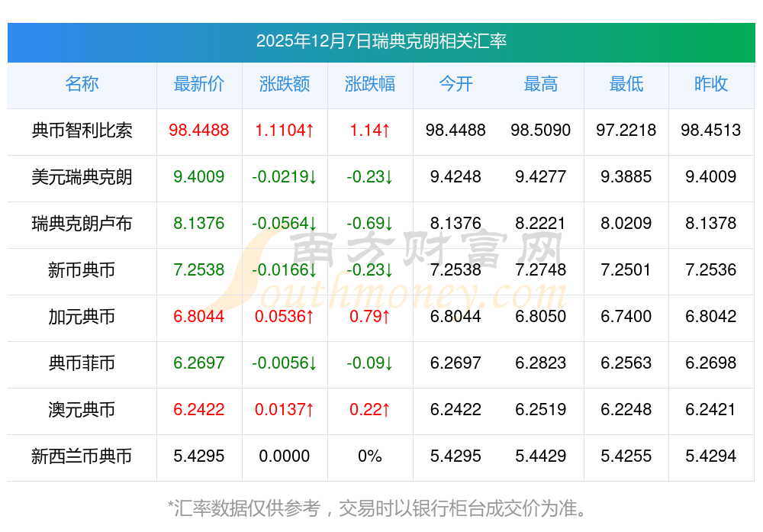Screen dimensions: 763x532
Task: Click the high value 98.5090
Action: 541,131
